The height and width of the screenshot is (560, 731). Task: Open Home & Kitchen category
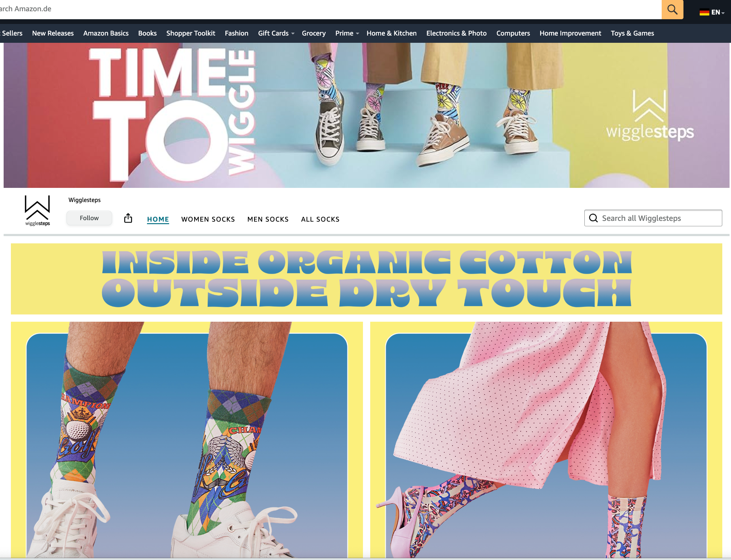coord(392,33)
